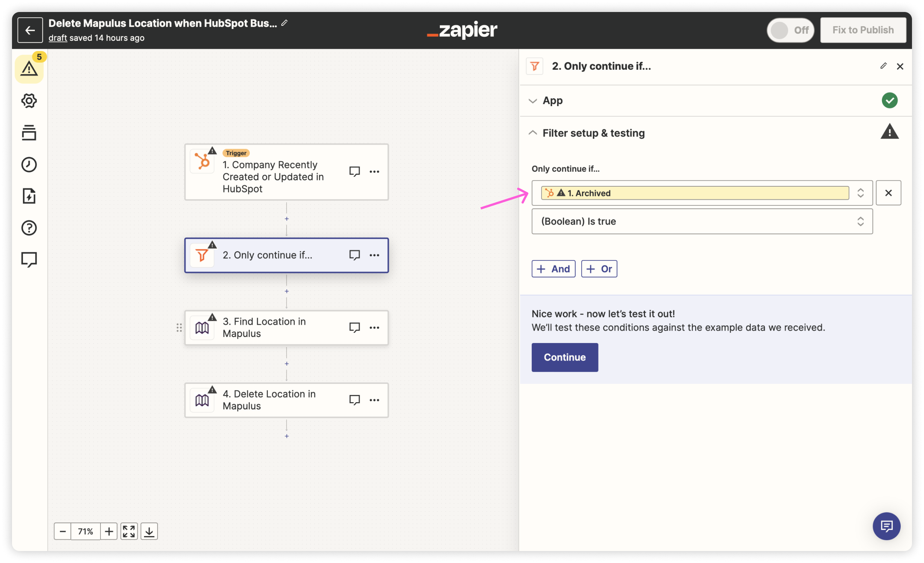This screenshot has height=563, width=924.
Task: Open more options for Delete Location step
Action: (x=374, y=400)
